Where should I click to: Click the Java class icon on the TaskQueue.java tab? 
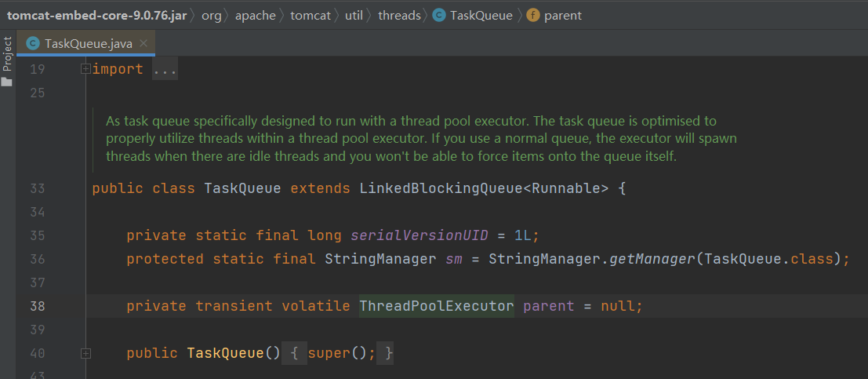[33, 44]
